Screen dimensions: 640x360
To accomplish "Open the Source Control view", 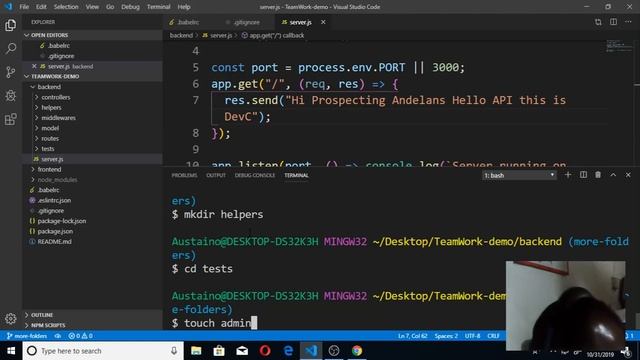I will tap(11, 72).
